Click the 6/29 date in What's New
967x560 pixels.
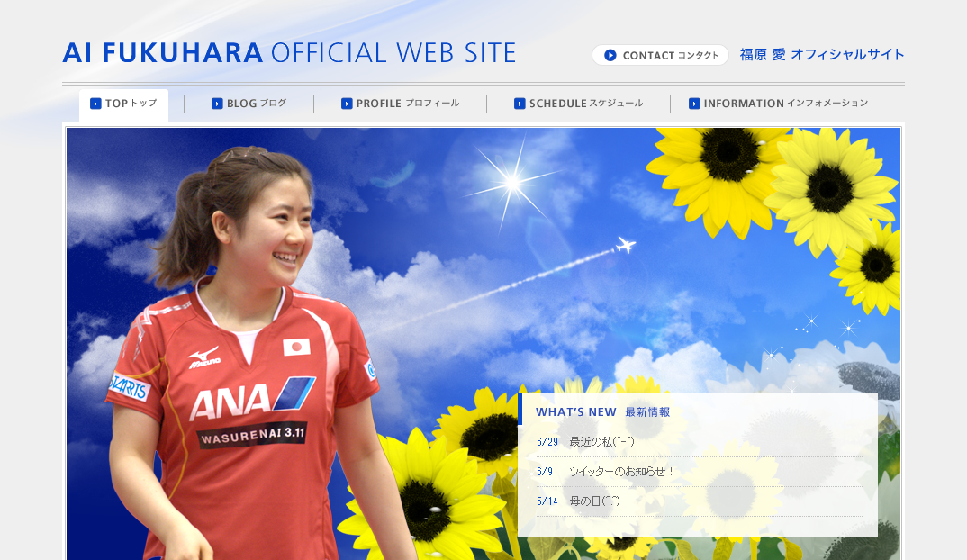click(547, 441)
